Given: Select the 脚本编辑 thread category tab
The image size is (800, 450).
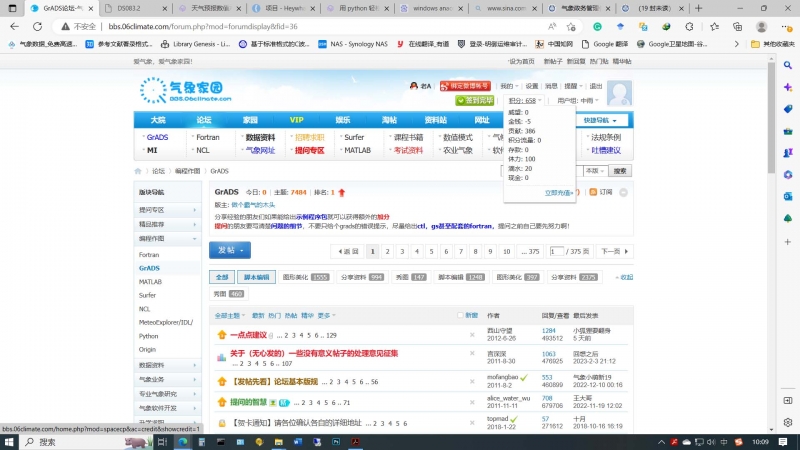Looking at the screenshot, I should pyautogui.click(x=257, y=277).
